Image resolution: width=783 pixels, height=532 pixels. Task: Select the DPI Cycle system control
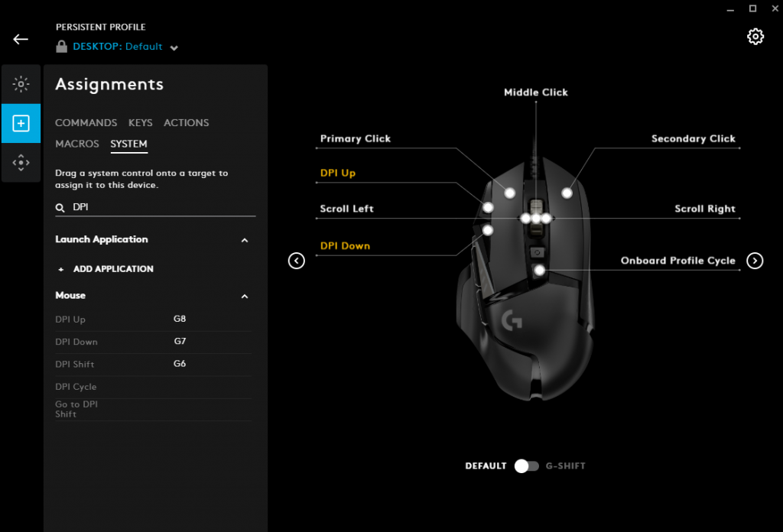pos(76,387)
